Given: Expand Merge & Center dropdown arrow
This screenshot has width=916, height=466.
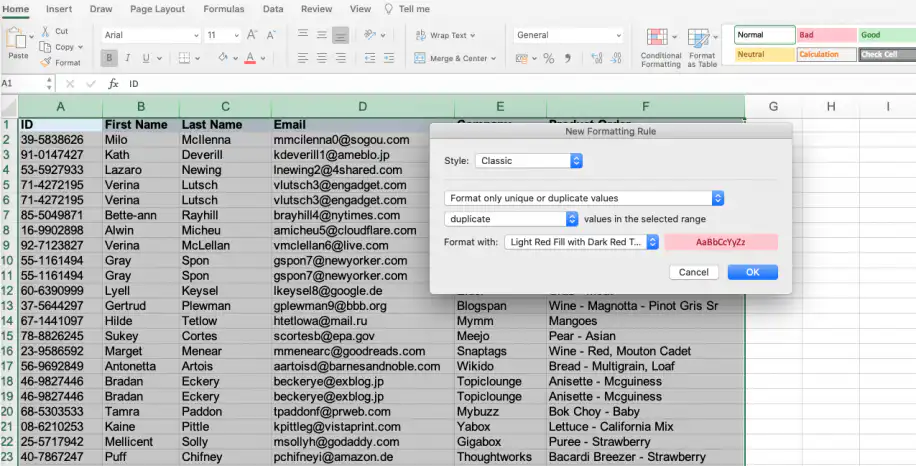Looking at the screenshot, I should 494,58.
